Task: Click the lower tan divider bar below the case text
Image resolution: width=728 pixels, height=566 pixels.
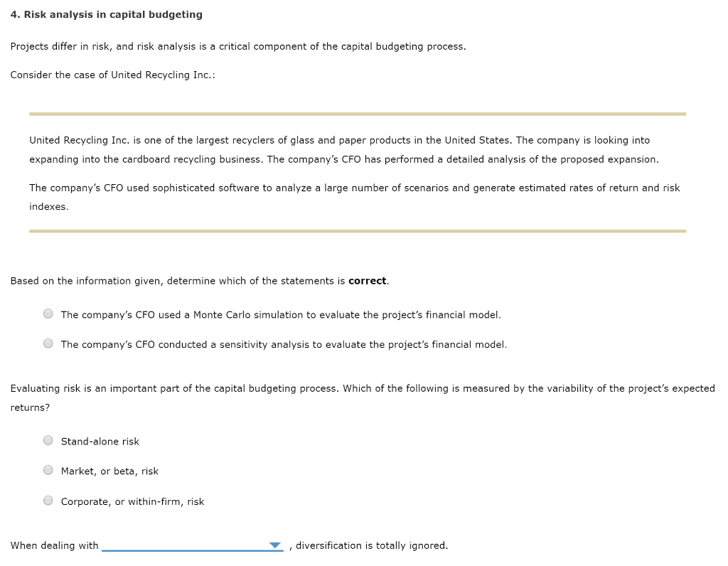Action: pos(357,230)
